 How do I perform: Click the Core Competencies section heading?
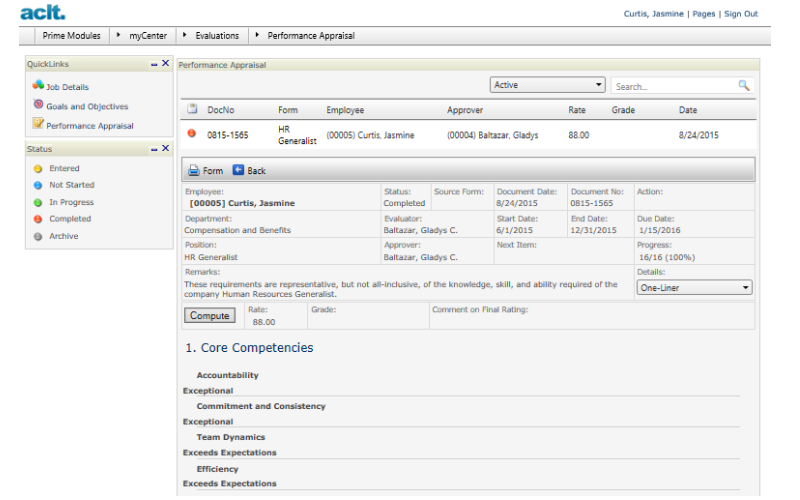point(249,348)
